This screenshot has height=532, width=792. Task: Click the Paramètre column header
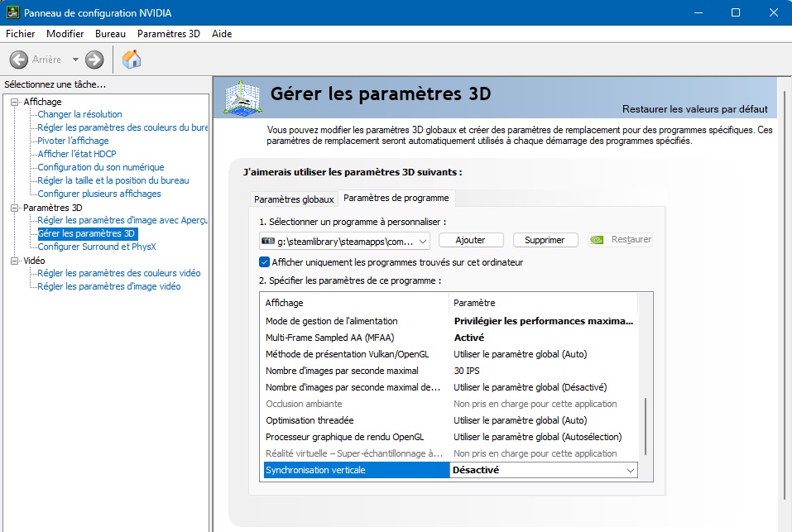543,303
